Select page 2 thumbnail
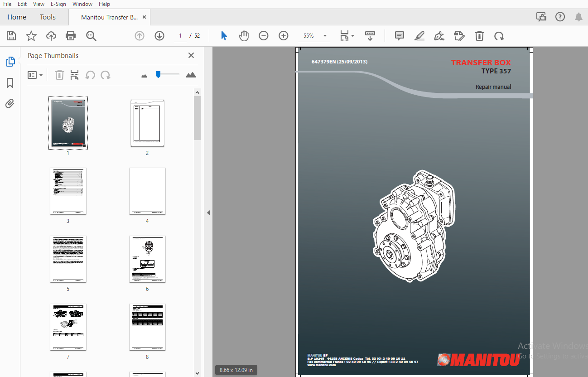588x377 pixels. tap(147, 123)
